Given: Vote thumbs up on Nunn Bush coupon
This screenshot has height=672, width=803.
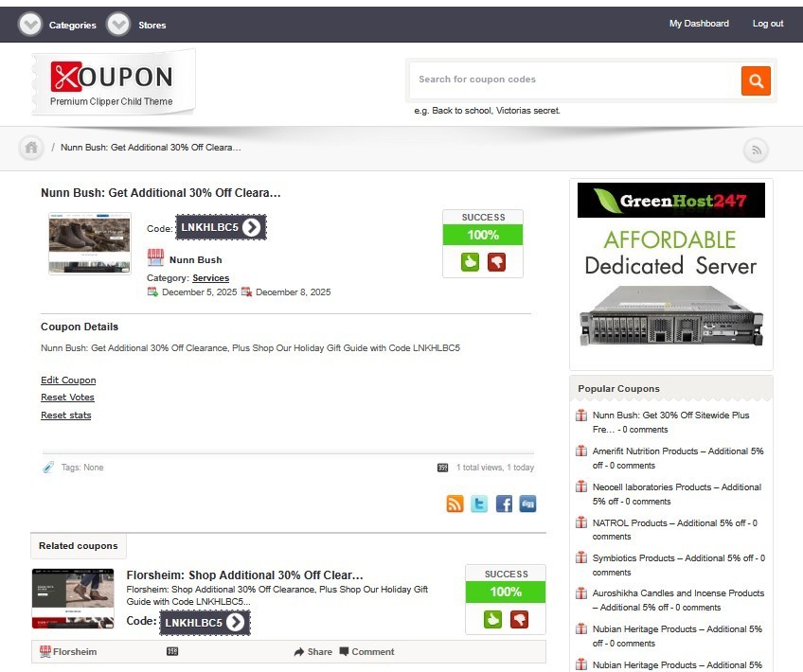Looking at the screenshot, I should pyautogui.click(x=470, y=262).
